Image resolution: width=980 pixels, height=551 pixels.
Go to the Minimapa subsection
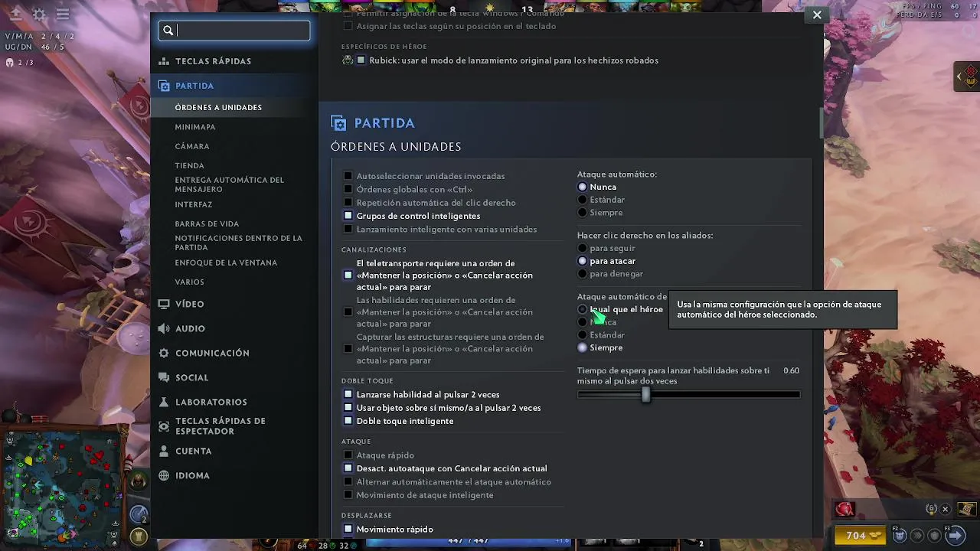point(195,127)
